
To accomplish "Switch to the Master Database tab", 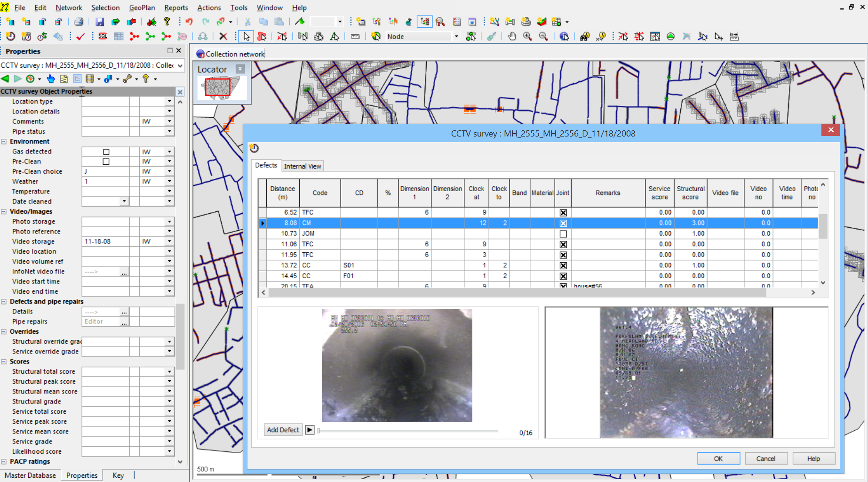I will coord(31,475).
